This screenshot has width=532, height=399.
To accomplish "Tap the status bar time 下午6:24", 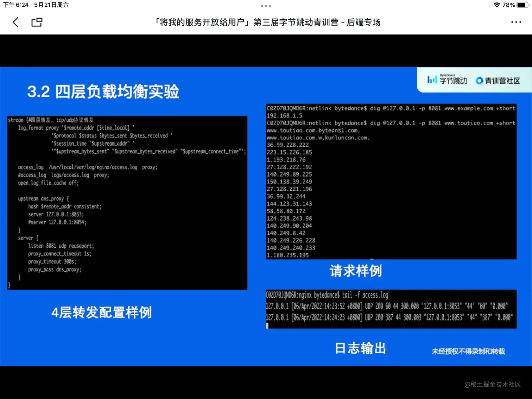I will tap(16, 5).
